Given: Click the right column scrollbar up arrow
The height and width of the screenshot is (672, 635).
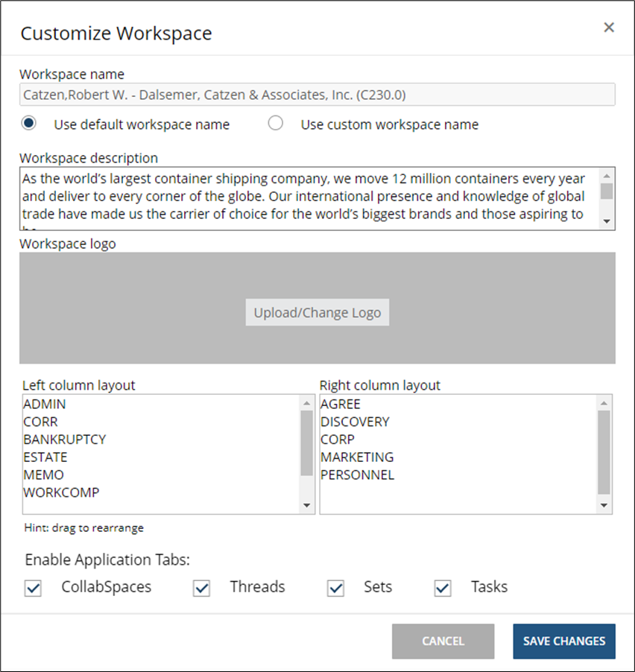Looking at the screenshot, I should pyautogui.click(x=603, y=402).
